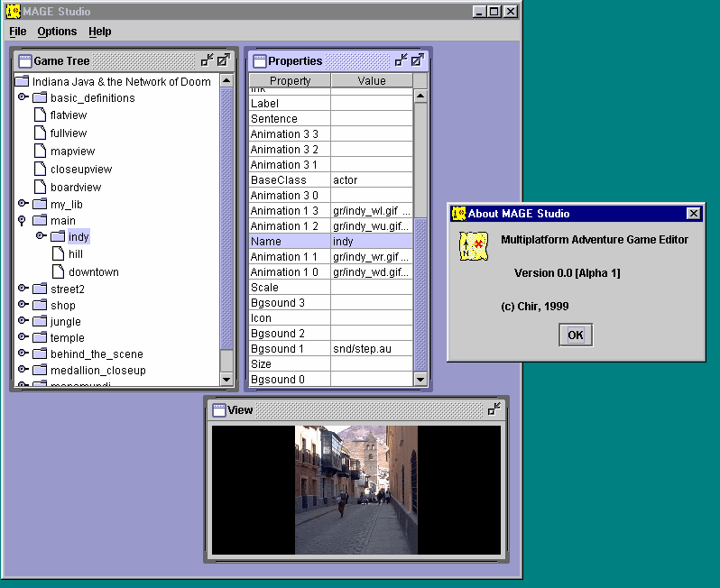The image size is (720, 588).
Task: Expand the street2 node
Action: (x=23, y=288)
